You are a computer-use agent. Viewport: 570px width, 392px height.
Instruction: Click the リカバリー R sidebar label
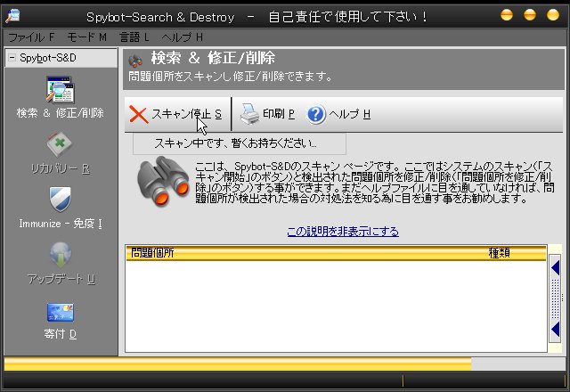pos(61,168)
